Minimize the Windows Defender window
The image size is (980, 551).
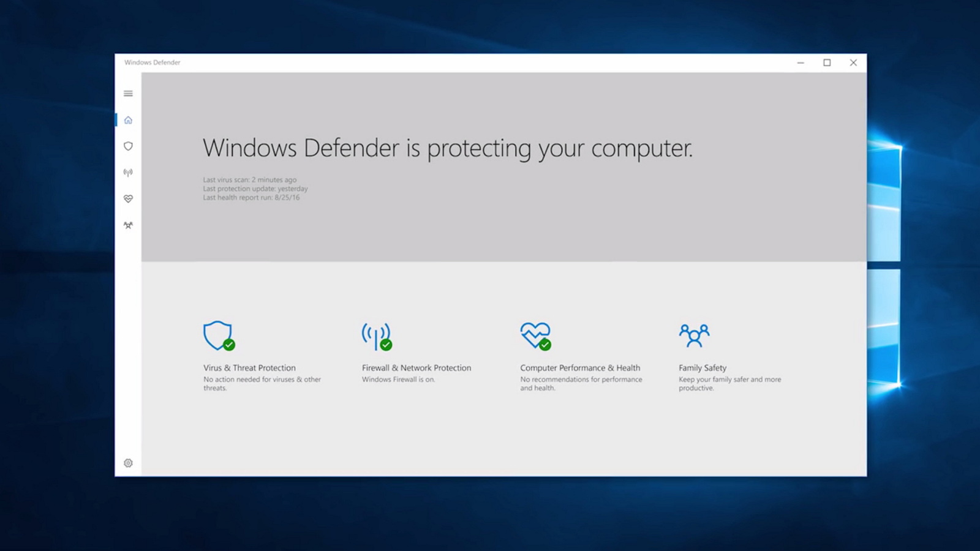coord(801,62)
